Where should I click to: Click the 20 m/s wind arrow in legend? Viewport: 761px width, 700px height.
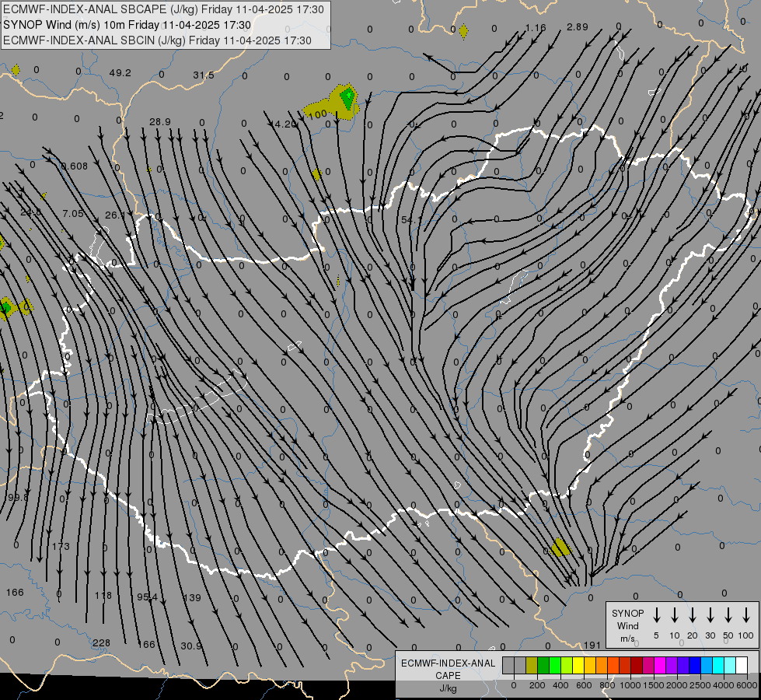693,615
